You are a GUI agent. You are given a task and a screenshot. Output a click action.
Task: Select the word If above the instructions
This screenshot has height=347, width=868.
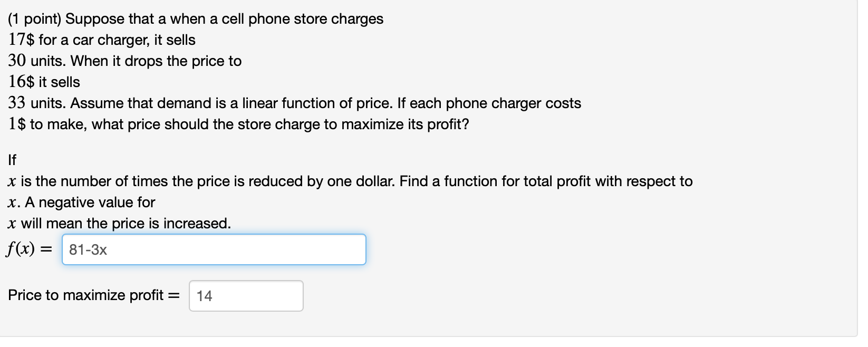(12, 159)
